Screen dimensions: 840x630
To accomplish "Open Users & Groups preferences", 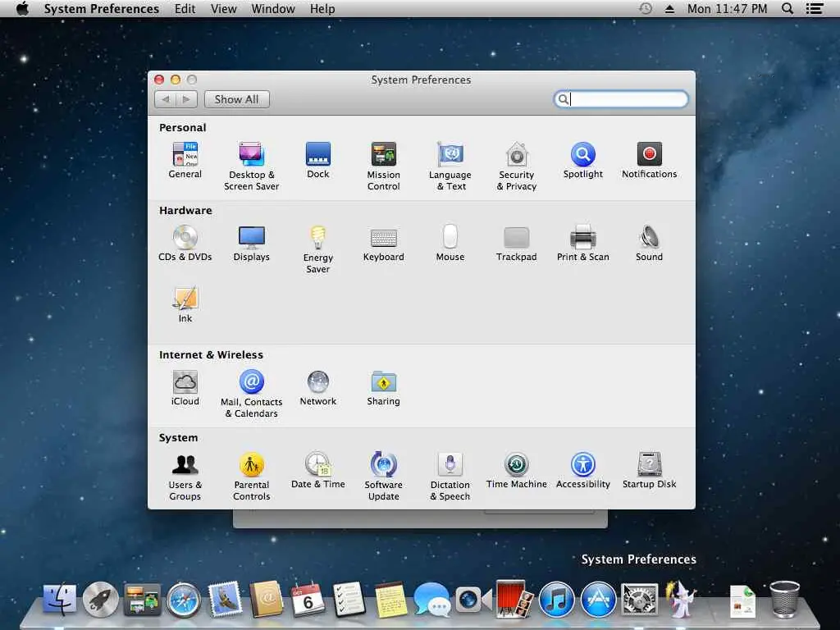I will [185, 477].
